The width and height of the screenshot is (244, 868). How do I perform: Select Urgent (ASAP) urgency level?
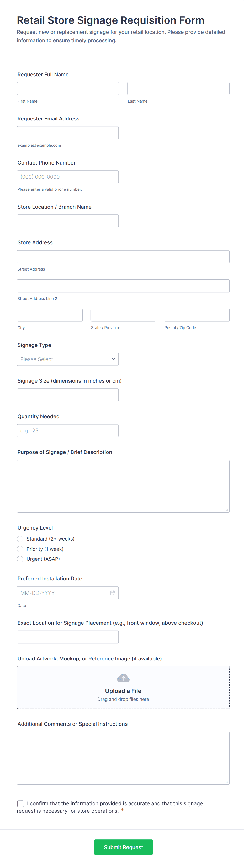coord(20,559)
